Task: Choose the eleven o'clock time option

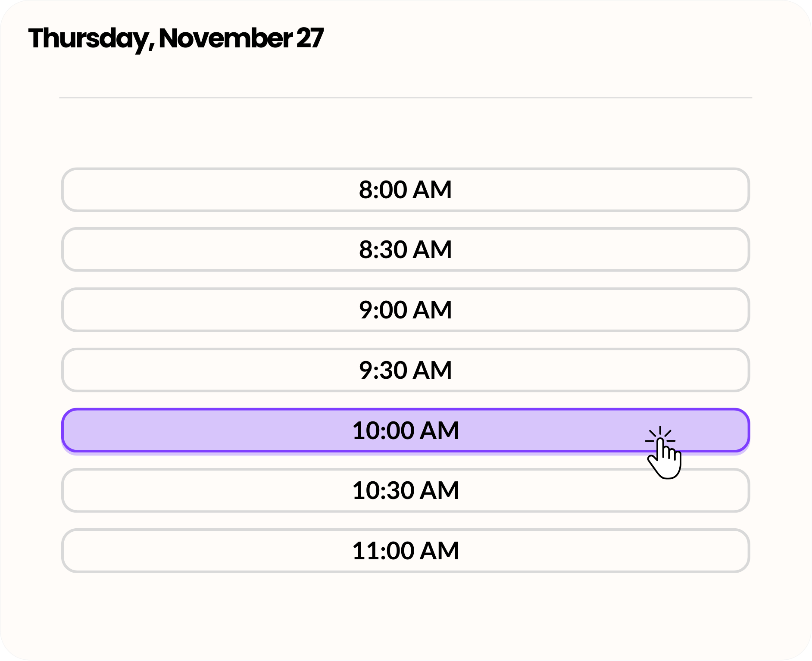Action: point(406,551)
